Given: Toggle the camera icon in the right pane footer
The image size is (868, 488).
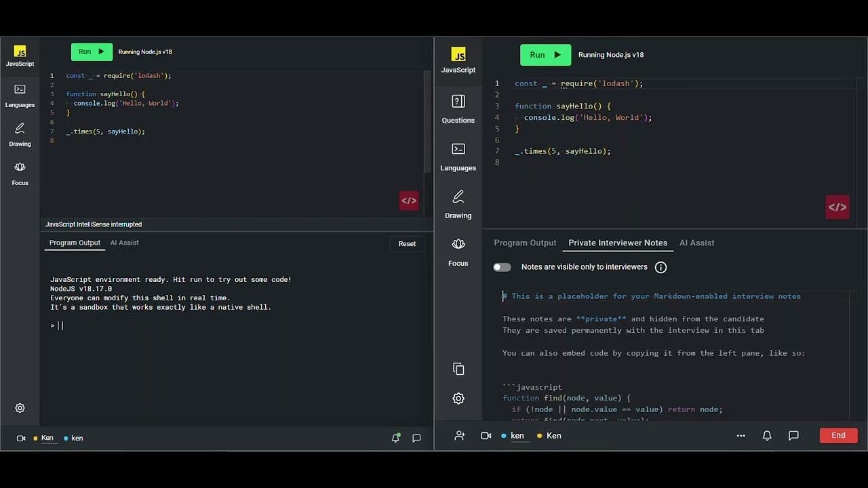Looking at the screenshot, I should [x=486, y=436].
